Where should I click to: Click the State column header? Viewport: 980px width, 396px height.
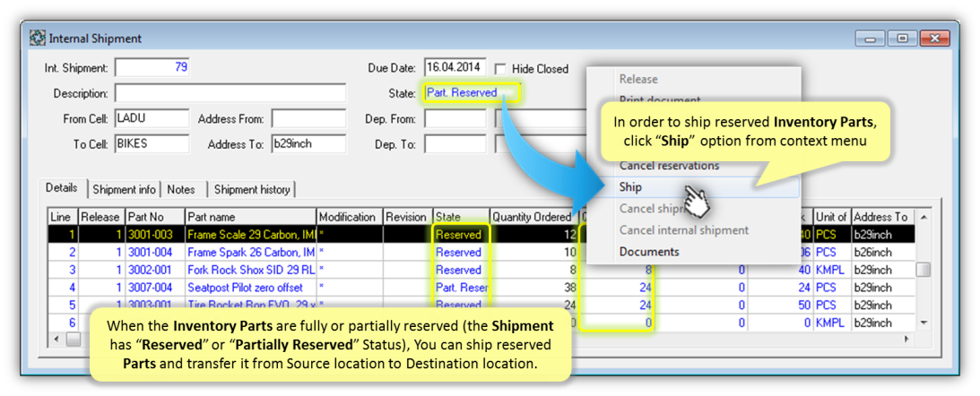461,217
